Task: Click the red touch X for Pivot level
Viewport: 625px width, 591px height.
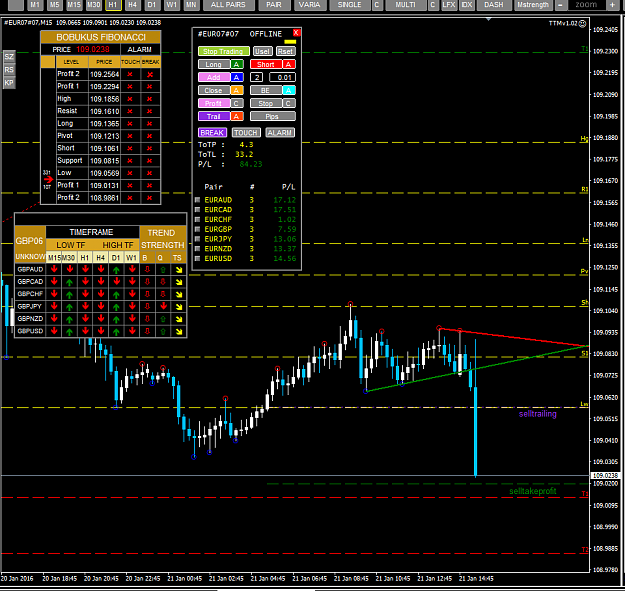Action: (x=130, y=136)
